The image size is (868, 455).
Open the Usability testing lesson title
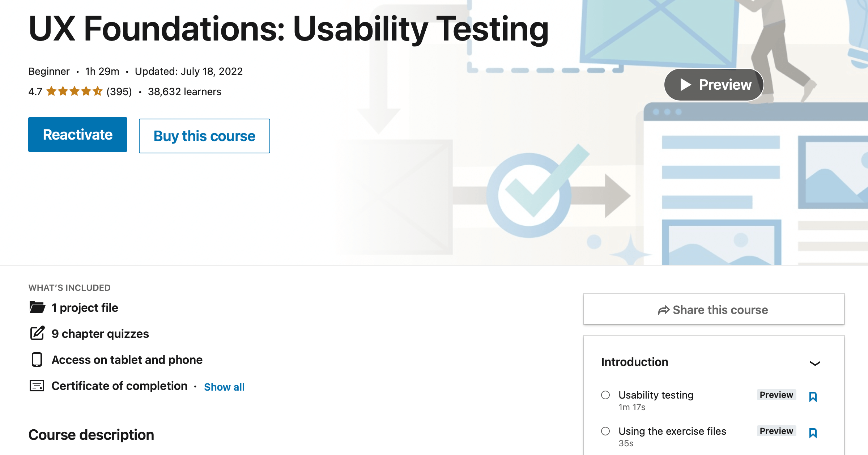[x=656, y=395]
